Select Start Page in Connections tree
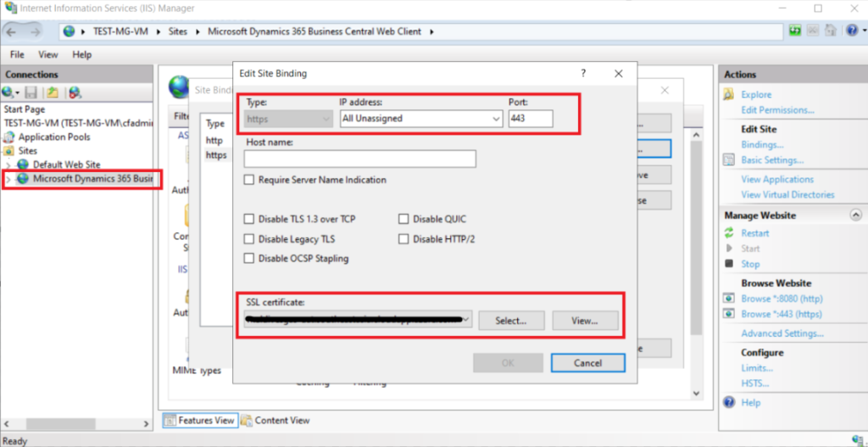This screenshot has width=868, height=447. tap(24, 109)
